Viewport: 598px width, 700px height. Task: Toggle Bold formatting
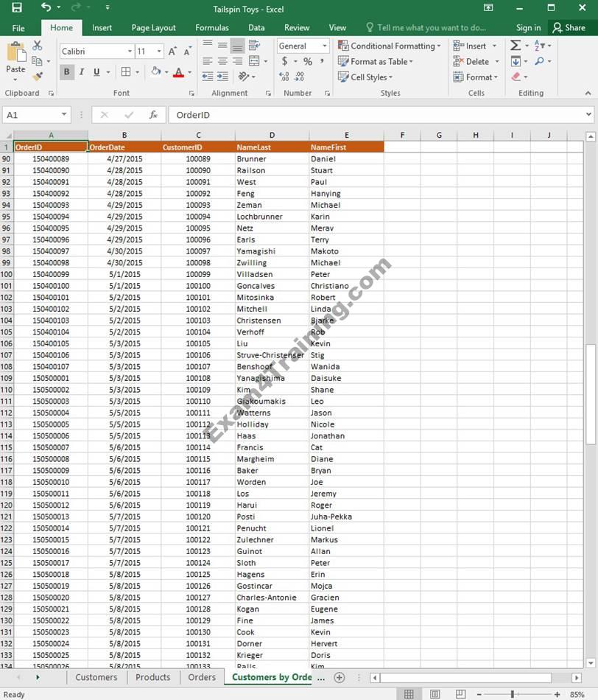coord(66,72)
